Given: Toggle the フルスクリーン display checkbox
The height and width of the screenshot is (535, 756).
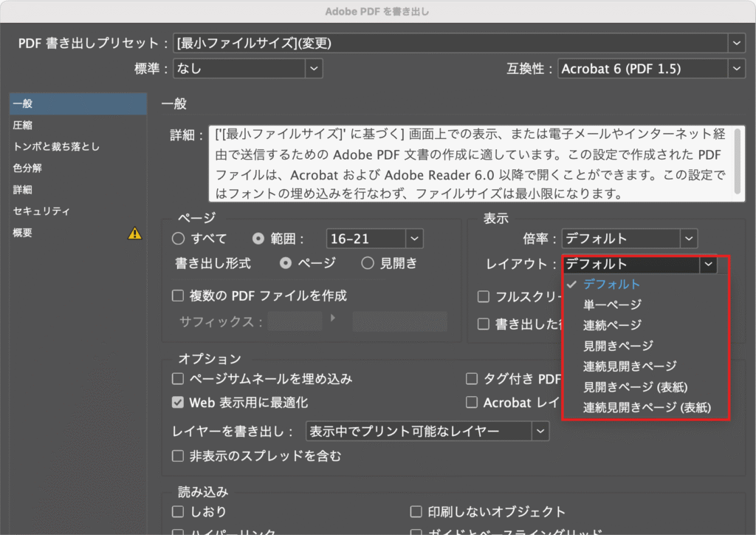Looking at the screenshot, I should click(483, 296).
